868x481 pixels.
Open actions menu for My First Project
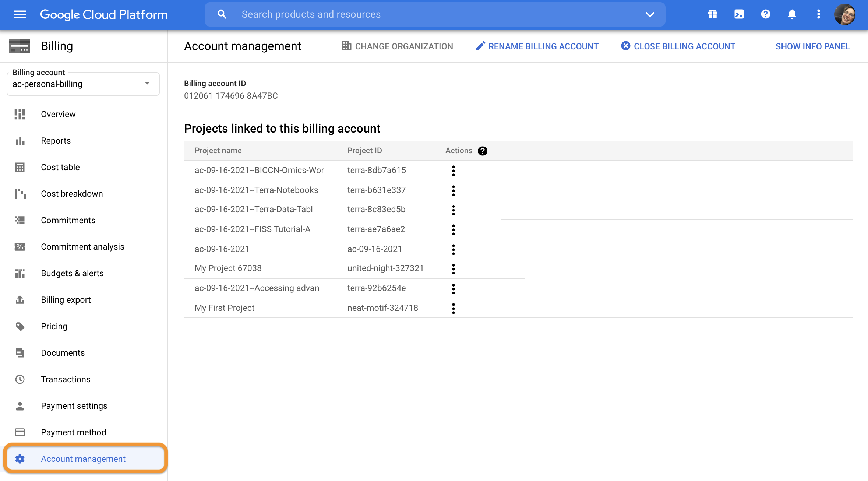point(454,308)
